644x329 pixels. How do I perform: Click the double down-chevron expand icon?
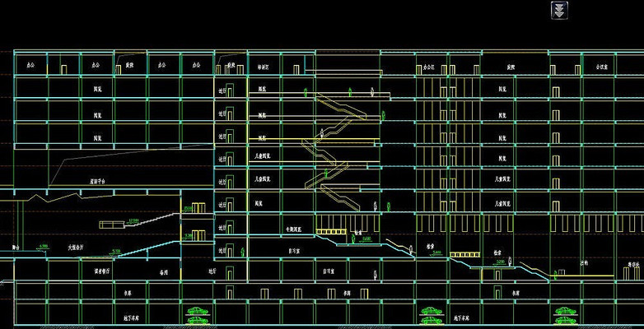pyautogui.click(x=558, y=10)
